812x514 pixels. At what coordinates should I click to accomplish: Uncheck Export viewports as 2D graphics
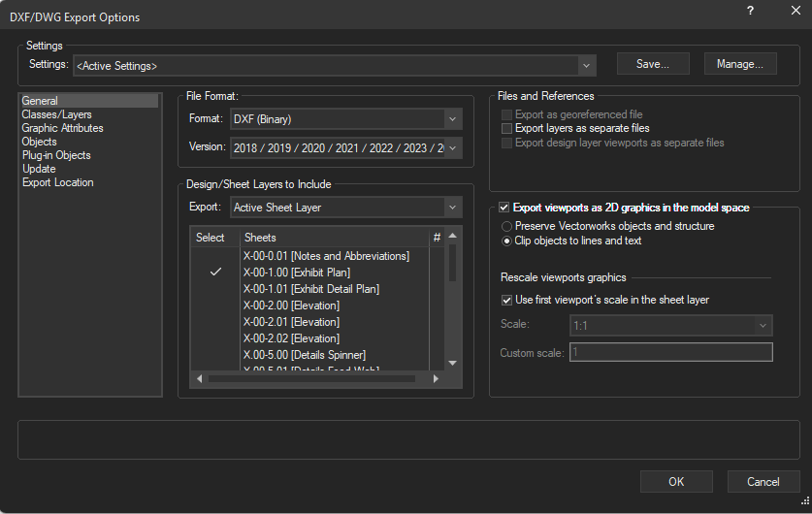pyautogui.click(x=503, y=208)
